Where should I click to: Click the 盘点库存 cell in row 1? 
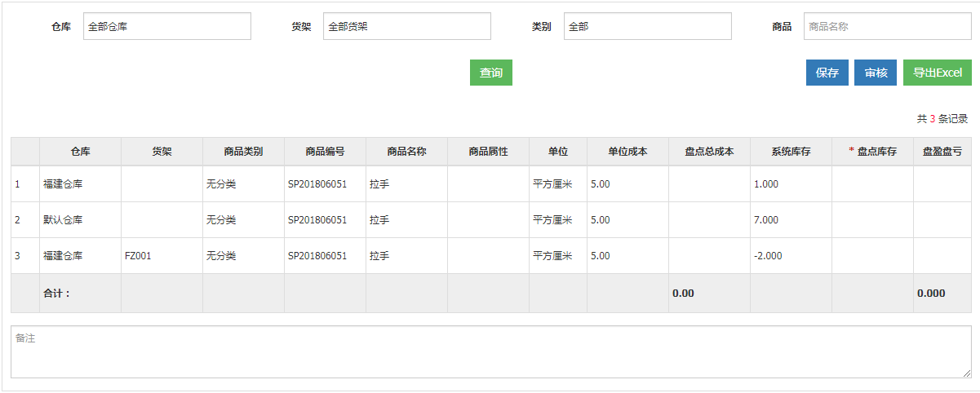(872, 184)
